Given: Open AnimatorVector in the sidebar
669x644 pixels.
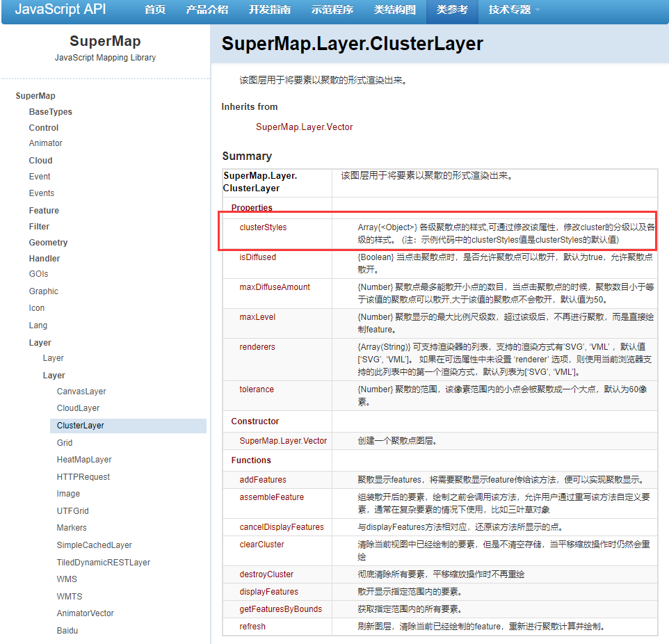Looking at the screenshot, I should (86, 613).
